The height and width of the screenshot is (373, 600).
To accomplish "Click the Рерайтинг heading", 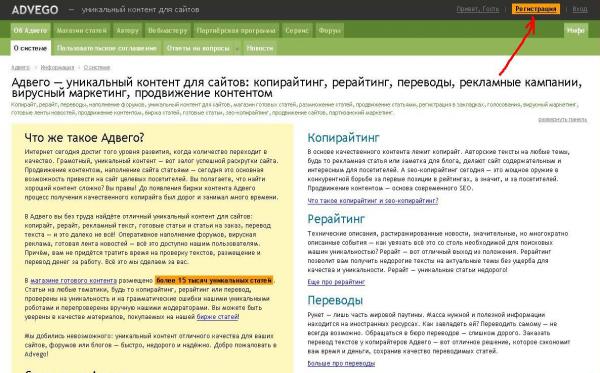I will coord(336,219).
